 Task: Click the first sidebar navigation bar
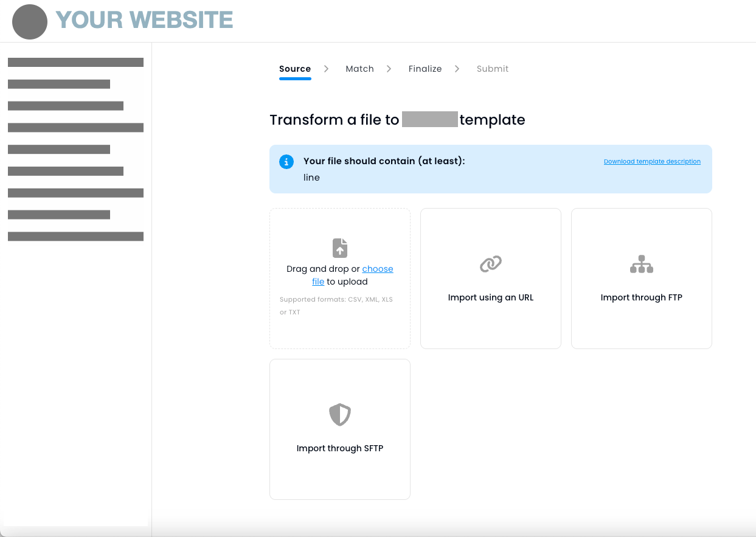(x=75, y=61)
